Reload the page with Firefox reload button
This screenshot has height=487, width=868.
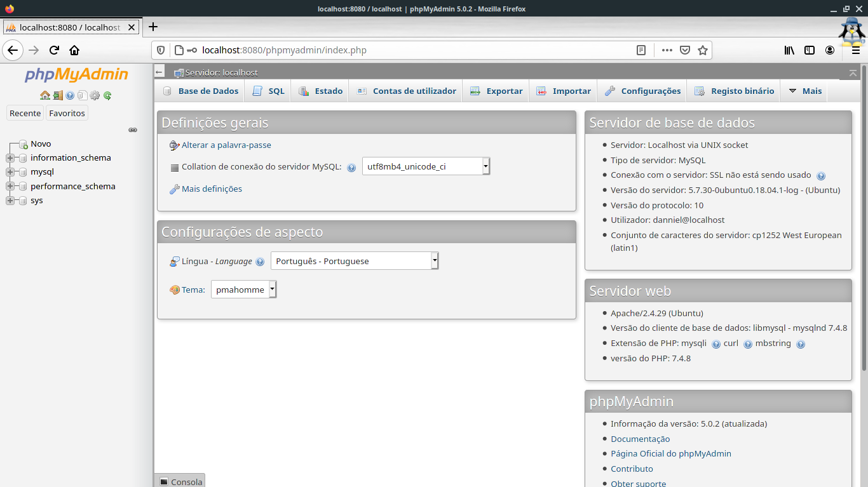[x=54, y=50]
